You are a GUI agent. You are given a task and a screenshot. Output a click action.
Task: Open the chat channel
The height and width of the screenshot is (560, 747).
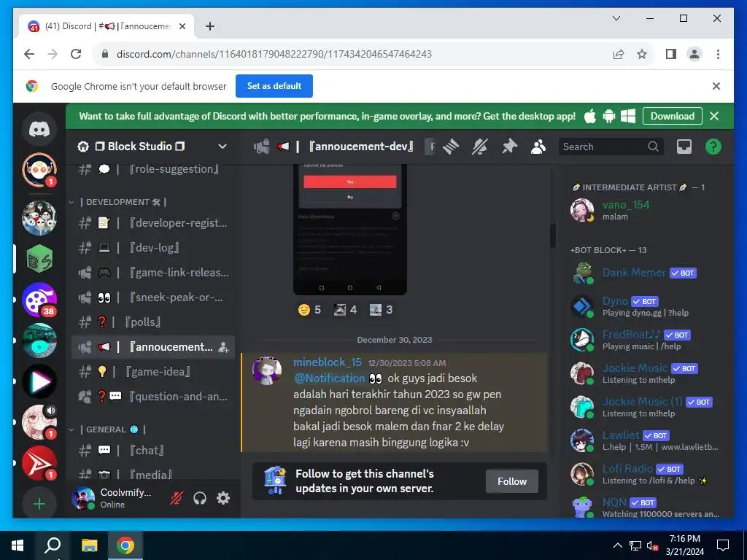153,451
